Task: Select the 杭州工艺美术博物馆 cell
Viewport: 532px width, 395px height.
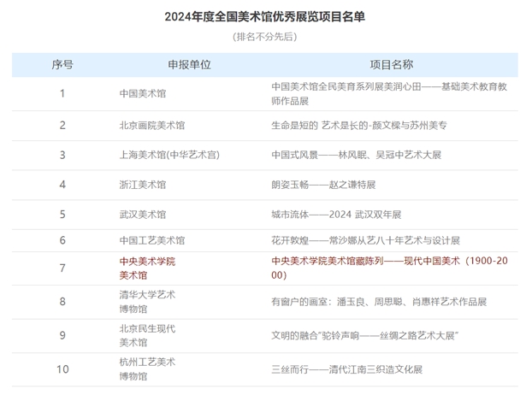Action: click(147, 369)
